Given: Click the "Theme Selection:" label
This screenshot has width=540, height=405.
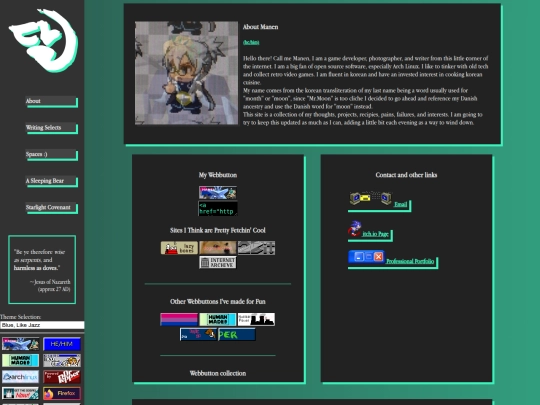Looking at the screenshot, I should 21,317.
